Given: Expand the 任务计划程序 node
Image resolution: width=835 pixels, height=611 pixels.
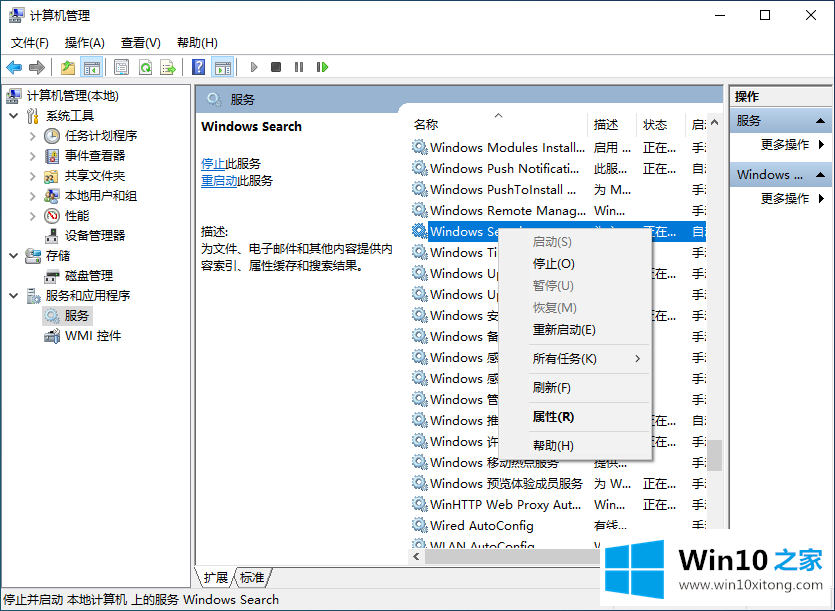Looking at the screenshot, I should [32, 136].
